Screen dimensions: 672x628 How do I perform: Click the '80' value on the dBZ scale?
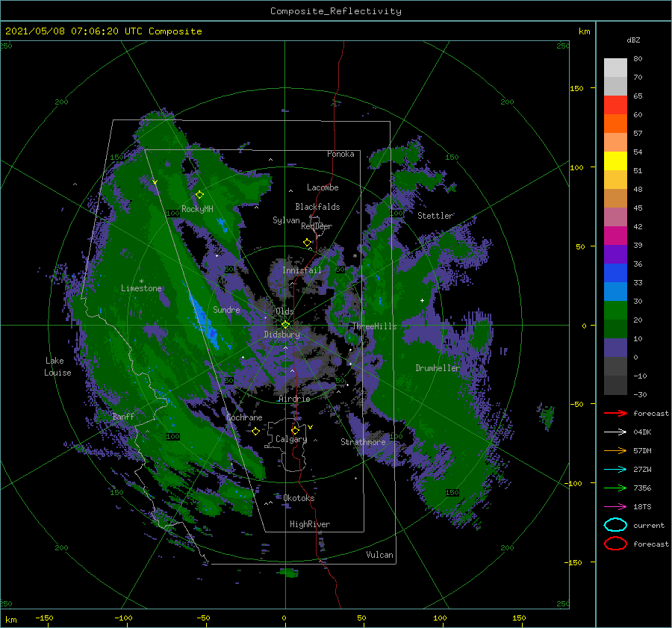[x=638, y=59]
